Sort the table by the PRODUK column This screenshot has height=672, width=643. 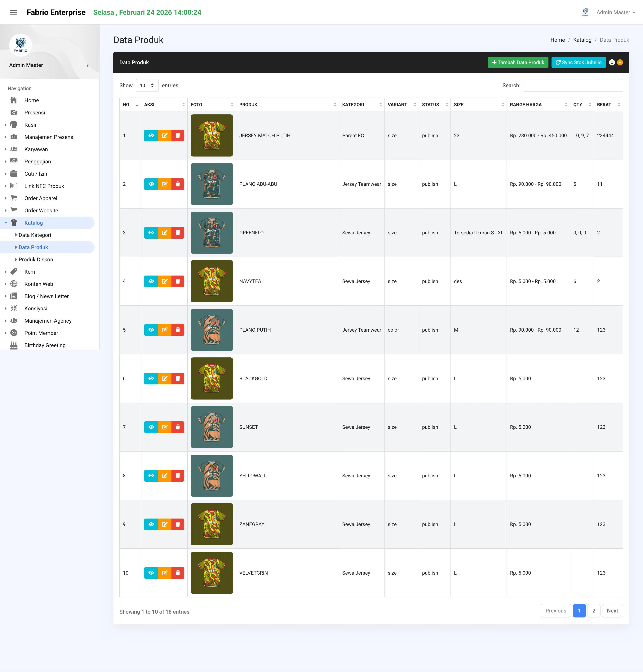[287, 104]
